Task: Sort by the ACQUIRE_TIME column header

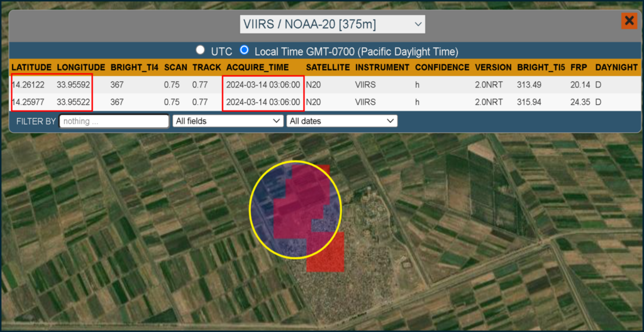Action: coord(257,67)
